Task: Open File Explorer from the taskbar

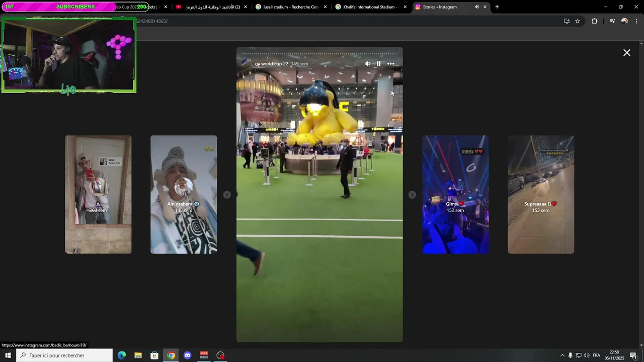Action: click(x=138, y=355)
